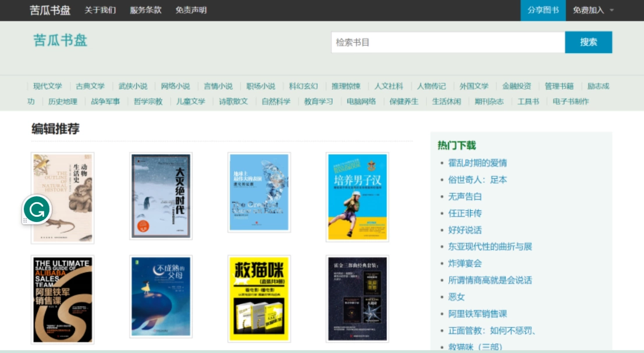Open 无声告白 in hot downloads

pos(464,197)
